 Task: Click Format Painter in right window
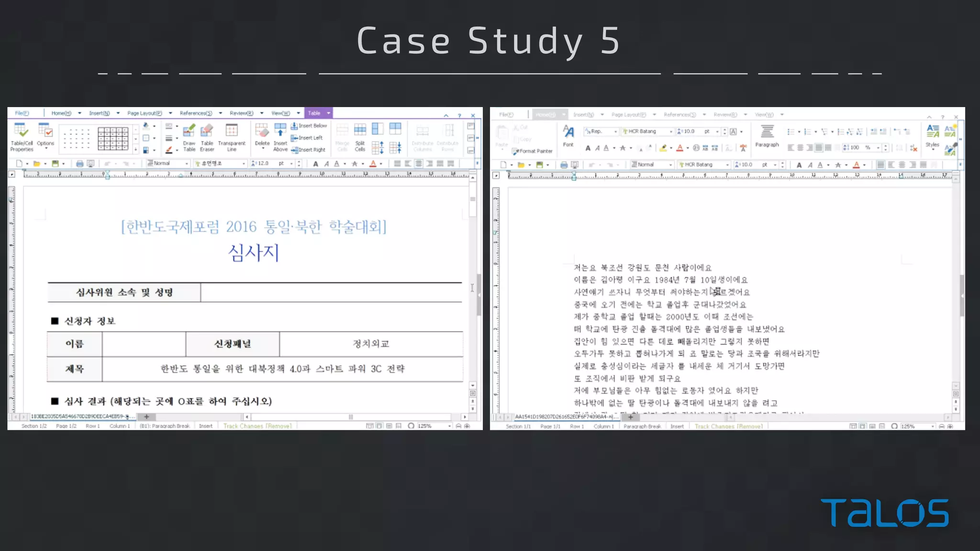point(532,151)
